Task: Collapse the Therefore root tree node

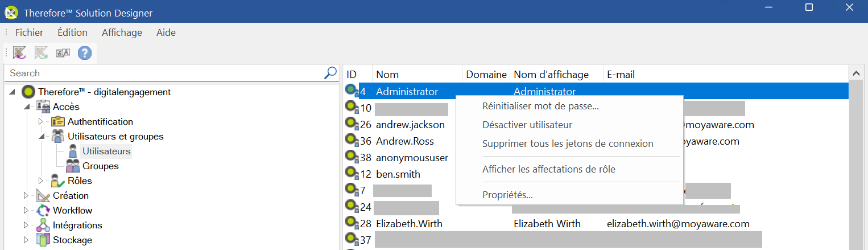Action: 13,92
